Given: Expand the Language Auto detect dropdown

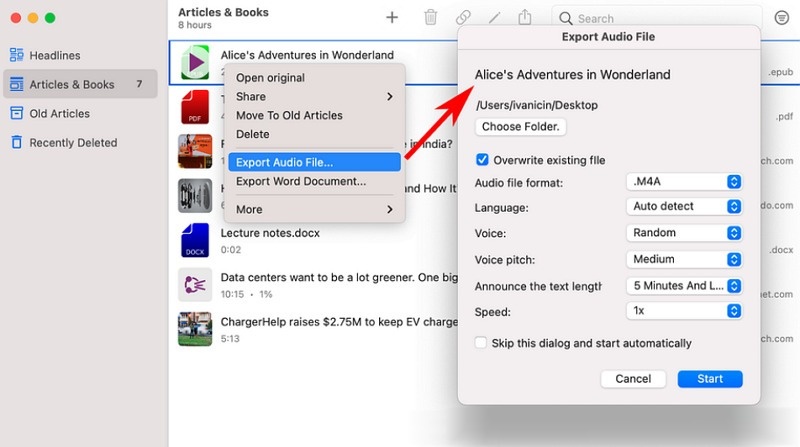Looking at the screenshot, I should [x=685, y=206].
